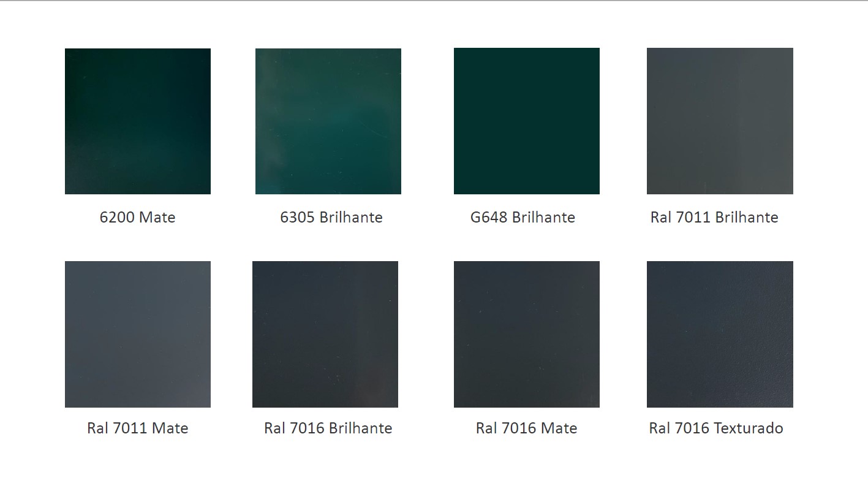Click the number "6200" in the first caption
This screenshot has height=491, width=868.
(117, 218)
